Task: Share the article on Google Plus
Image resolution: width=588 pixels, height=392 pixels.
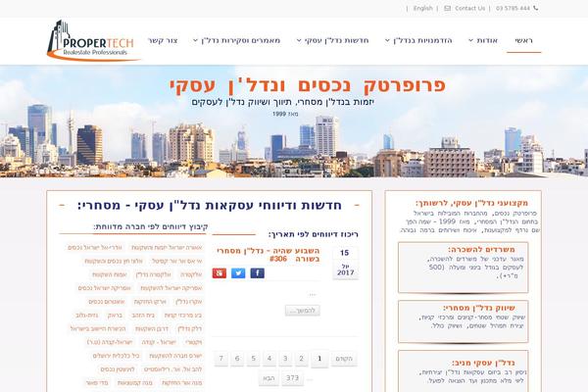Action: point(220,273)
